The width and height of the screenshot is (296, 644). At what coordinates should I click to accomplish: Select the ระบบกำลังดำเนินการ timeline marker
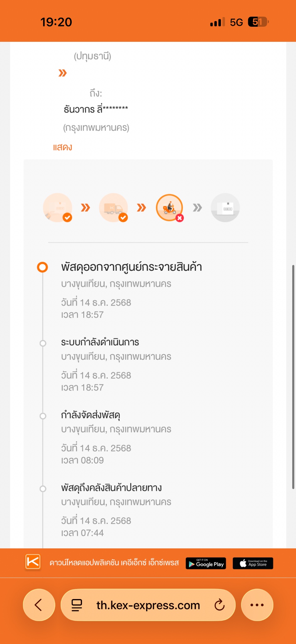coord(43,343)
